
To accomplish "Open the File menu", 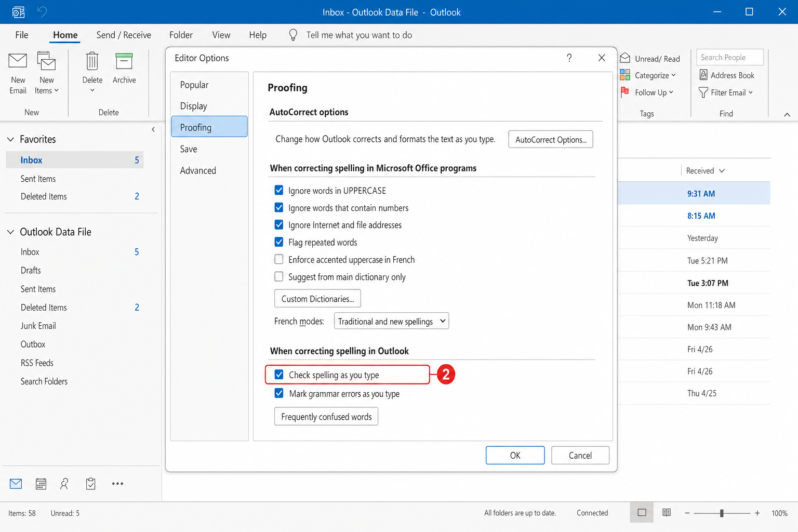I will pyautogui.click(x=22, y=35).
